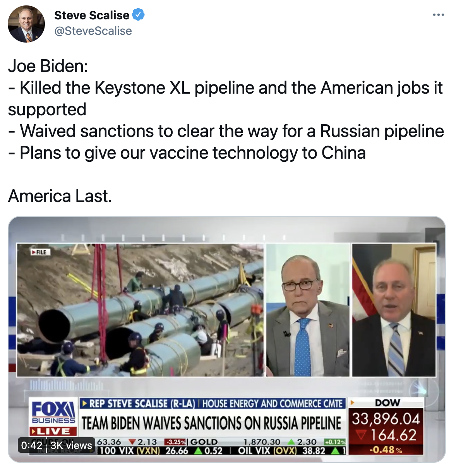Click the blue verified badge

point(139,15)
